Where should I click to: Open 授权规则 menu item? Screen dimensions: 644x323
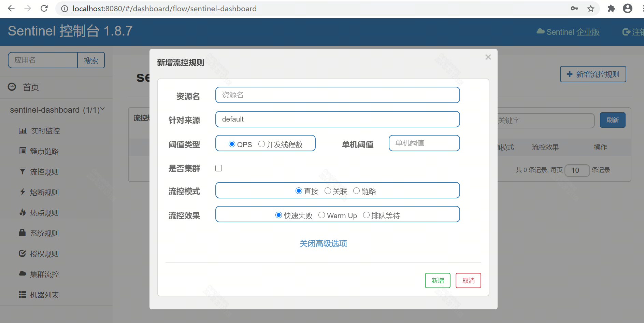click(x=44, y=254)
